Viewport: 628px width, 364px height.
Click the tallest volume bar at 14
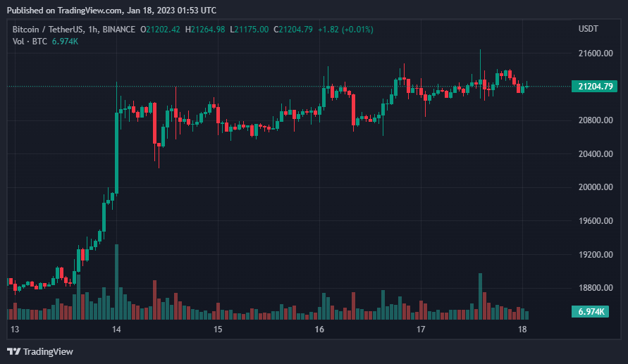(116, 282)
